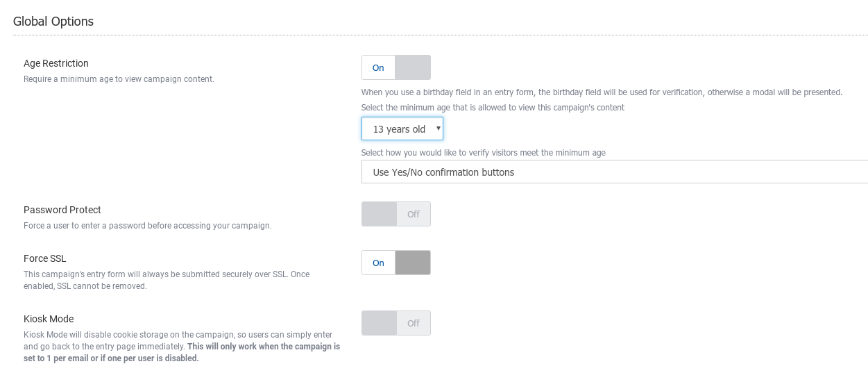Click 'Require a minimum age' description text
Image resolution: width=868 pixels, height=389 pixels.
119,79
